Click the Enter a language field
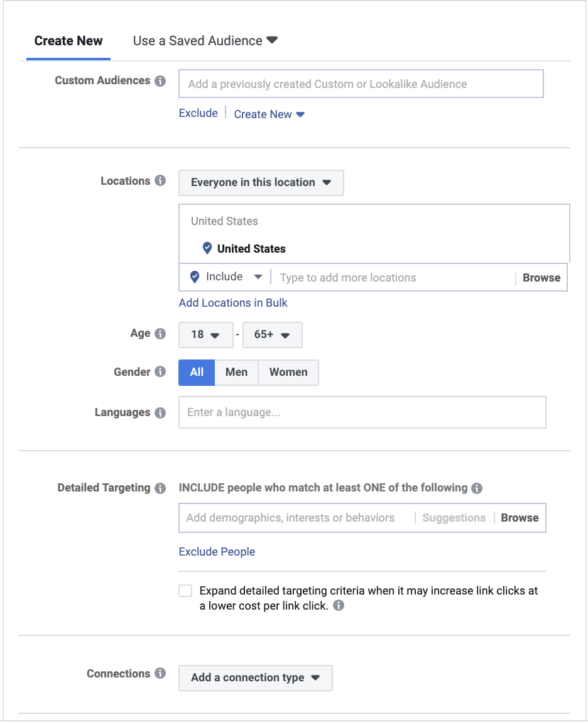Image resolution: width=588 pixels, height=724 pixels. coord(362,412)
